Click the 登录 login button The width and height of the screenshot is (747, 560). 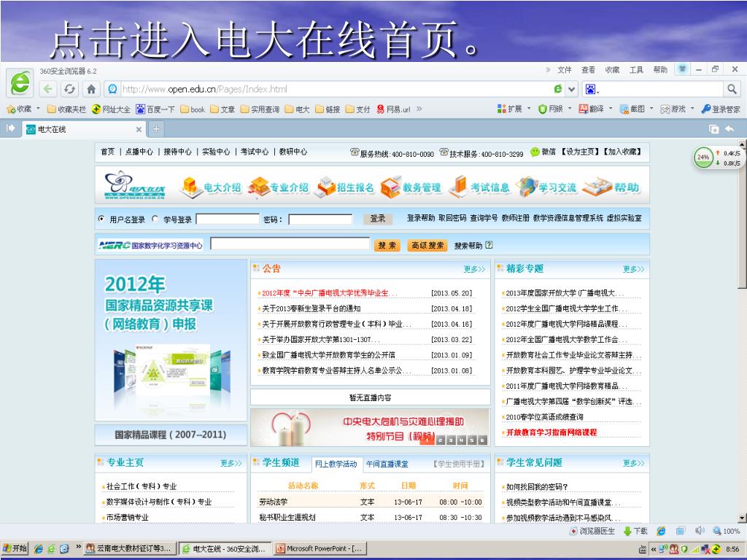click(378, 219)
